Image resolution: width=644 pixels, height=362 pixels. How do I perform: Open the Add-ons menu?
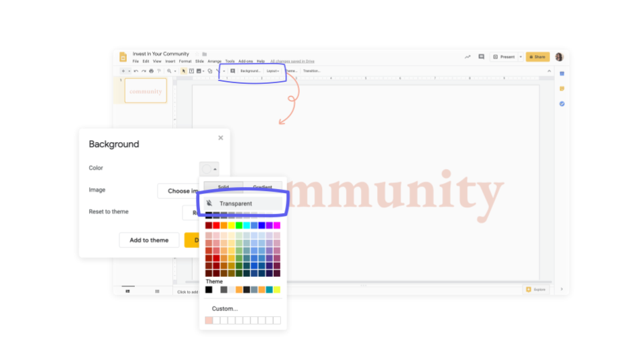click(x=246, y=61)
